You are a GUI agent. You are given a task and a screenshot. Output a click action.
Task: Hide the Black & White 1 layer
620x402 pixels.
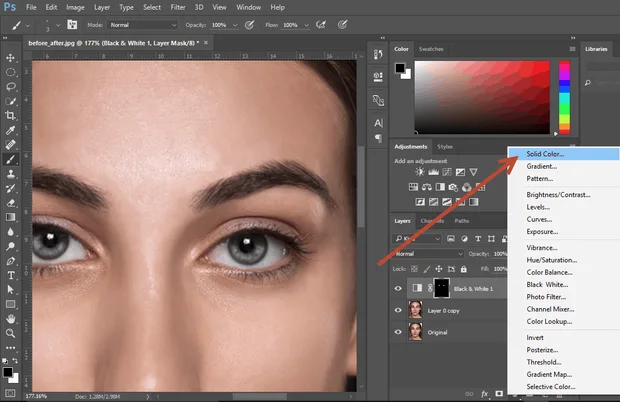(x=398, y=289)
